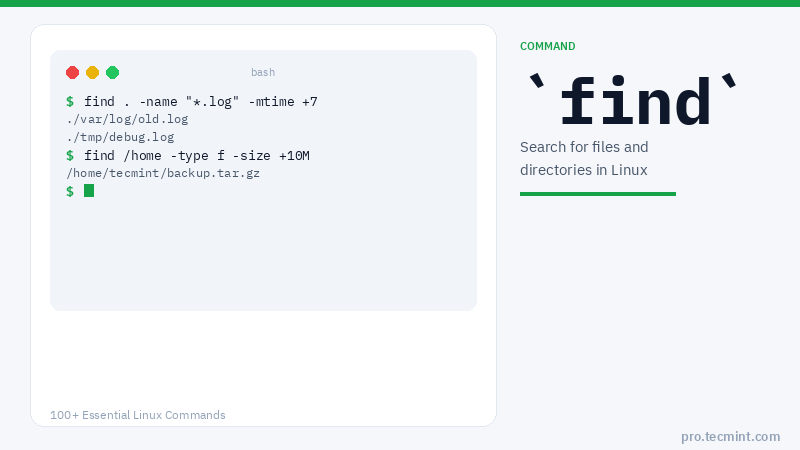Click the dollar prompt before find /home

click(x=70, y=156)
